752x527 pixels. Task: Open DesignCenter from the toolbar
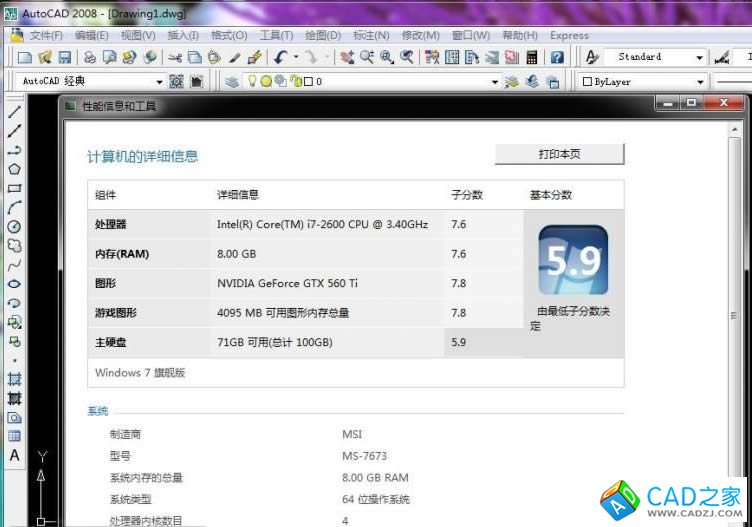pyautogui.click(x=452, y=58)
